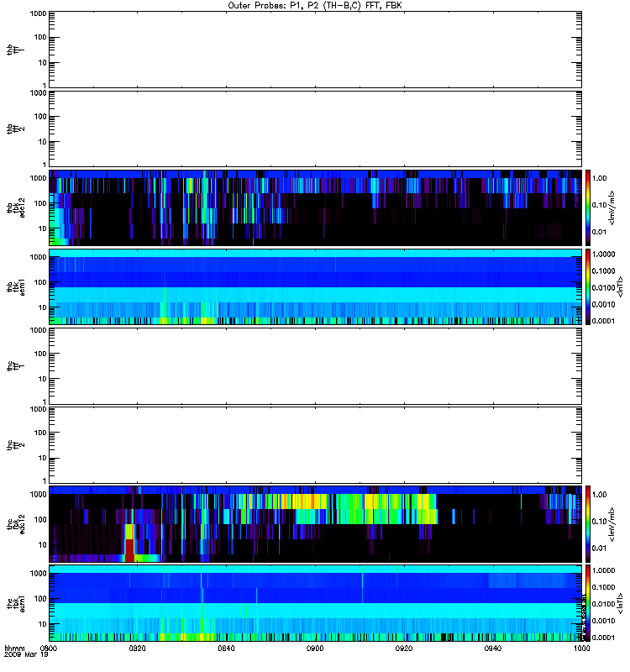Click the <|nT|> unit label beside thc scm1

(x=619, y=603)
